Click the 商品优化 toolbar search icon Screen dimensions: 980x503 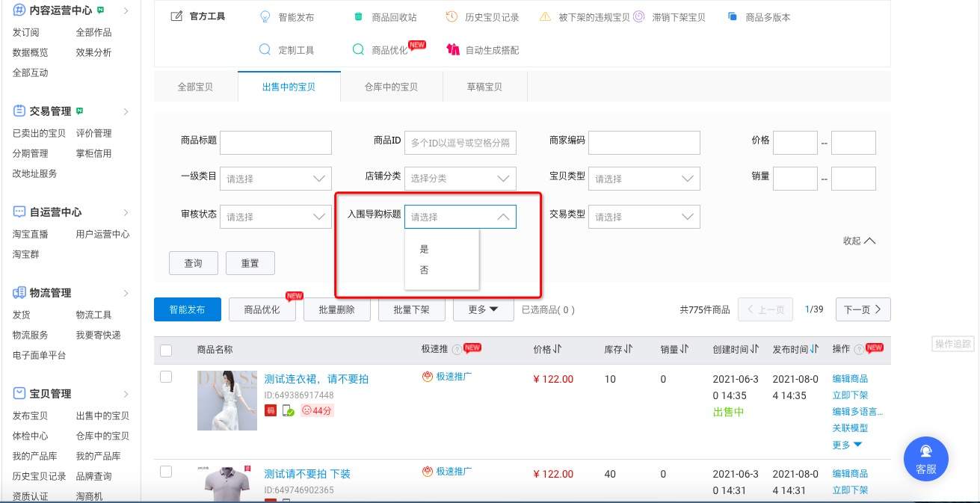358,49
